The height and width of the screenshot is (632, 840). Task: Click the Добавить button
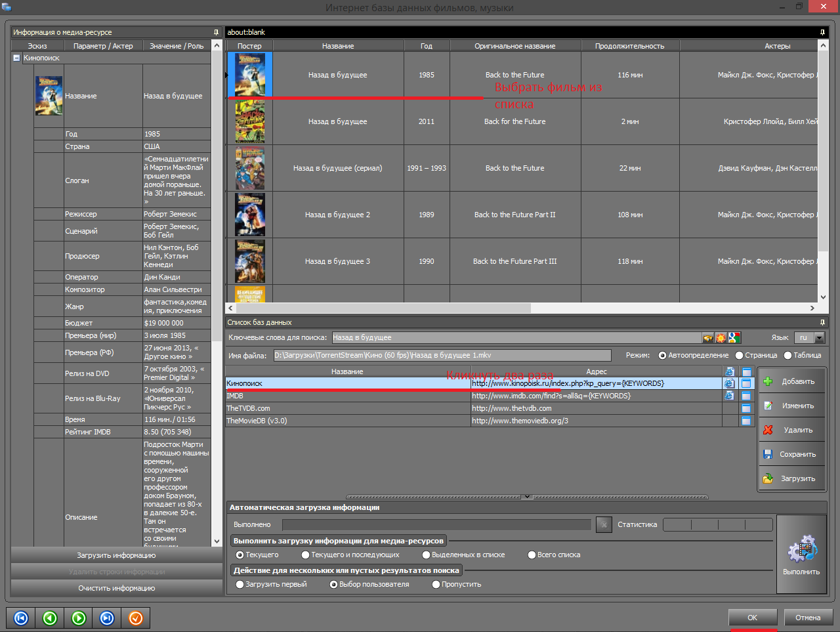tap(791, 381)
